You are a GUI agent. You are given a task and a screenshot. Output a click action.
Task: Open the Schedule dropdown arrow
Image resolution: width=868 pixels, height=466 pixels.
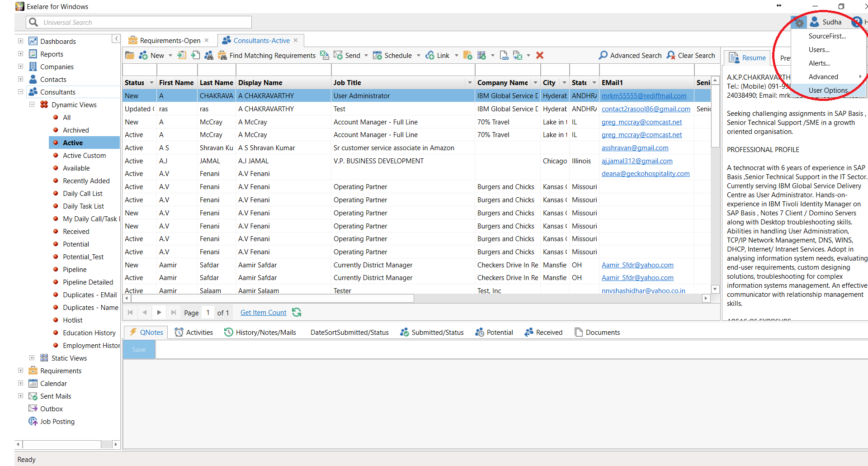(419, 56)
